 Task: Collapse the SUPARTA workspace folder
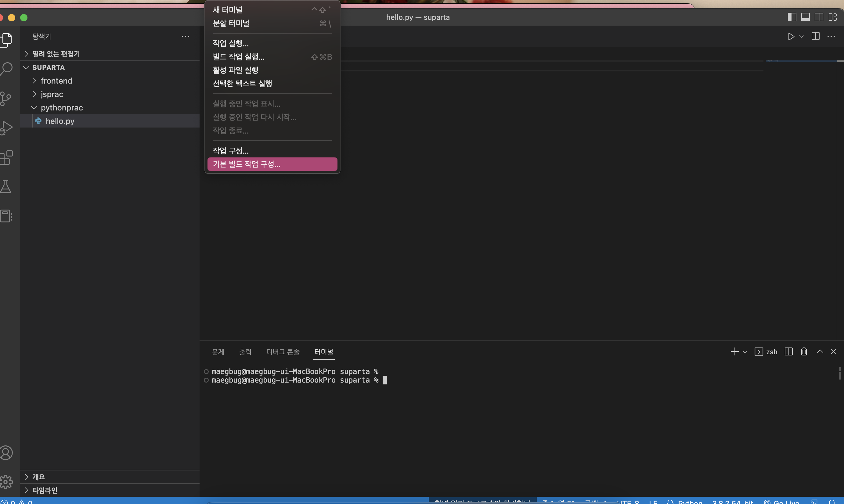click(110, 67)
